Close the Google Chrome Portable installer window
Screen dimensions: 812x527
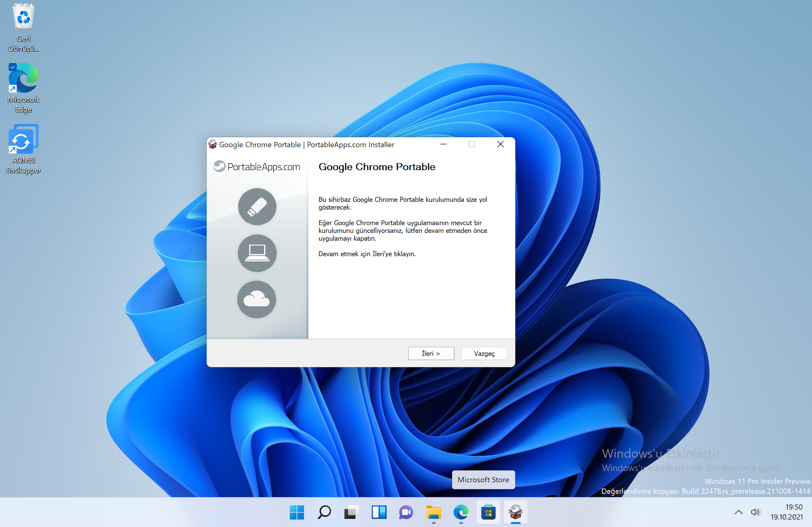click(501, 144)
